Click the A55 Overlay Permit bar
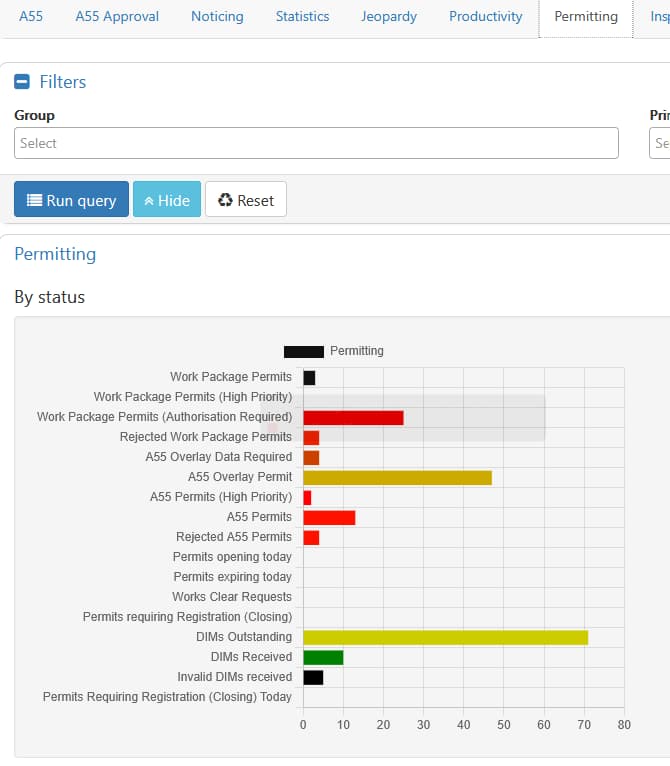670x766 pixels. click(397, 477)
